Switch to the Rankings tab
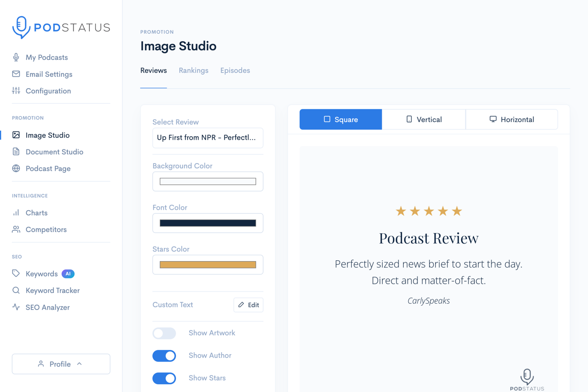The height and width of the screenshot is (392, 588). click(x=194, y=71)
